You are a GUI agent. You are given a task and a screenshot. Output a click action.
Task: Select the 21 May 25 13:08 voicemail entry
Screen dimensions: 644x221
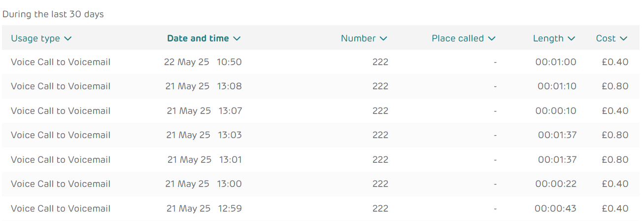point(321,86)
